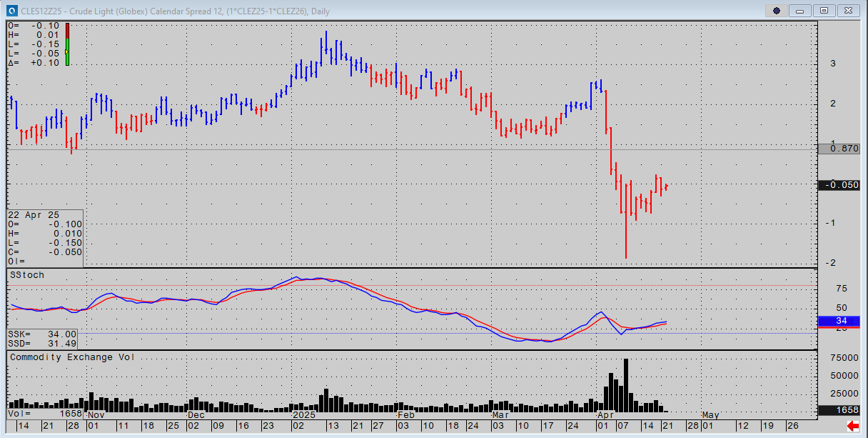Click the 0.870 price marker on scale
This screenshot has height=438, width=868.
[x=841, y=149]
